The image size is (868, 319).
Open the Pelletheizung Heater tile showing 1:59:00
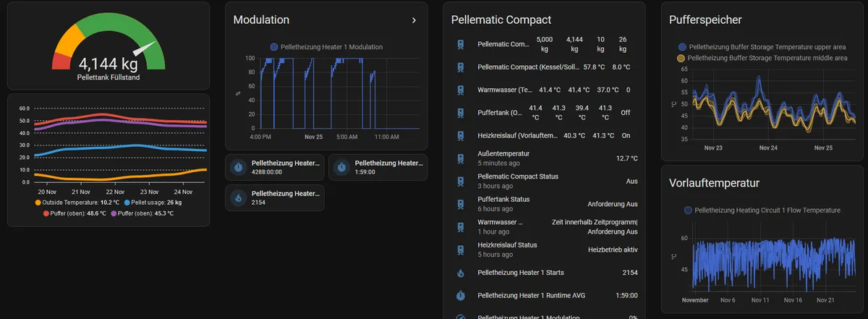(x=378, y=167)
